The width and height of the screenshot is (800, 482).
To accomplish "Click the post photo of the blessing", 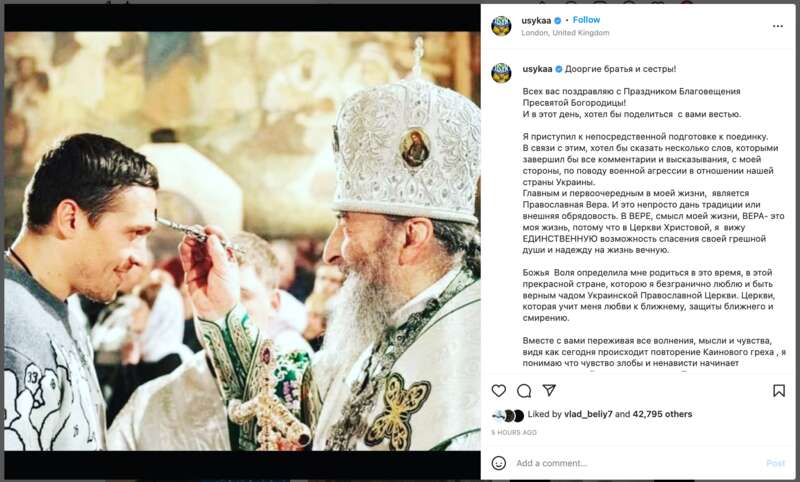I will pos(242,241).
